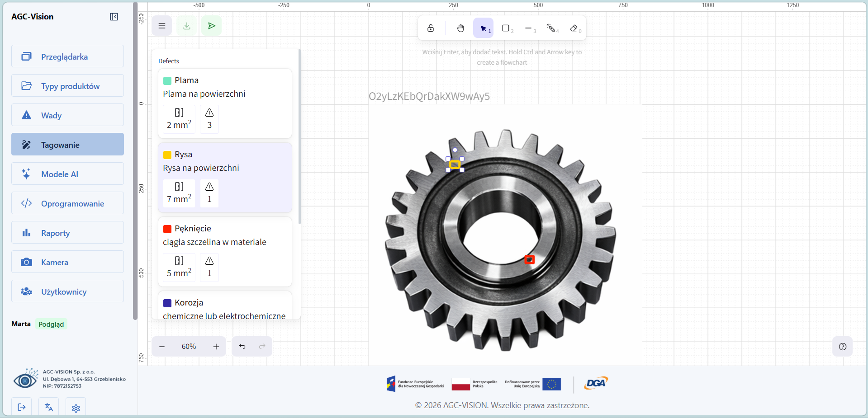
Task: Select the laser pointer tool
Action: 551,28
